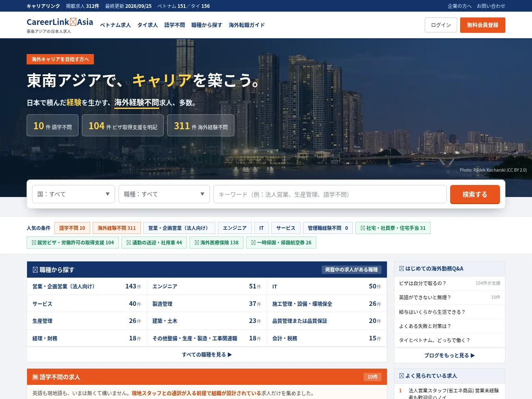Click the 無料会員登録 button

[483, 25]
